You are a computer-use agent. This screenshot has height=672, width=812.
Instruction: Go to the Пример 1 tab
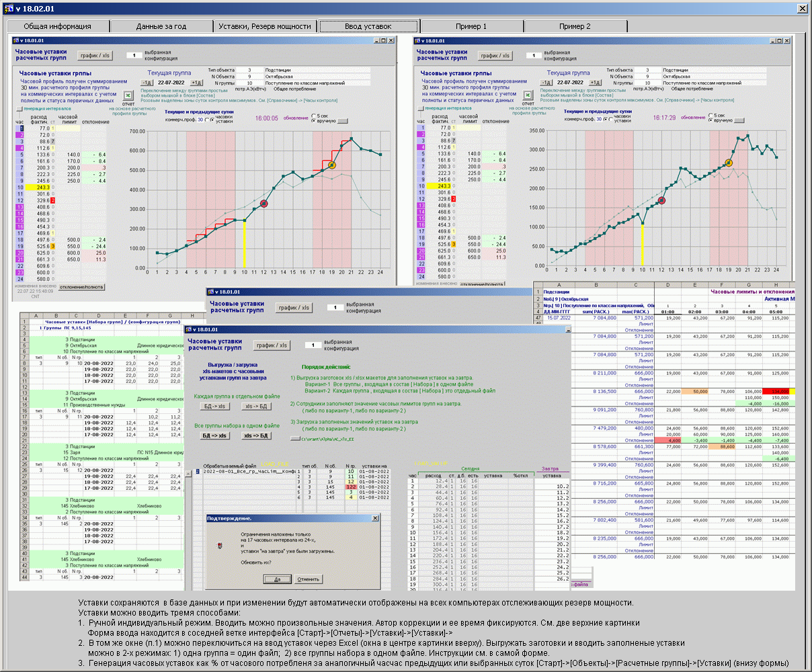pos(471,26)
